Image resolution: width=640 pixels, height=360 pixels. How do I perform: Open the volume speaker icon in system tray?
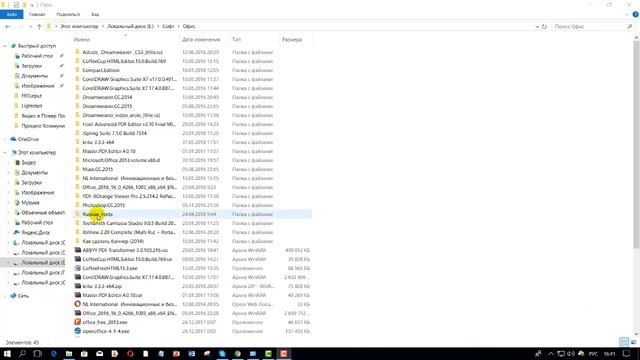[571, 353]
